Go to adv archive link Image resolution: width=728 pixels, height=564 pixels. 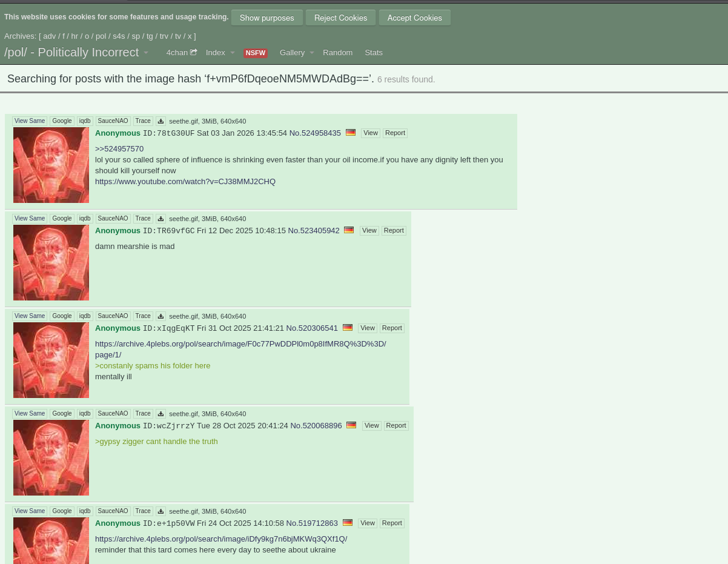50,36
